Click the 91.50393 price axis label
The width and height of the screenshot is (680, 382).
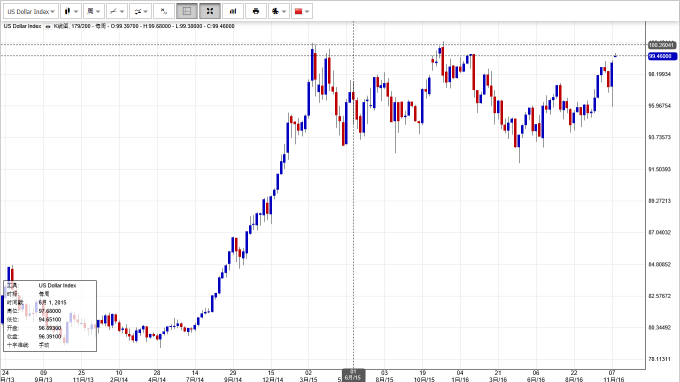[659, 170]
